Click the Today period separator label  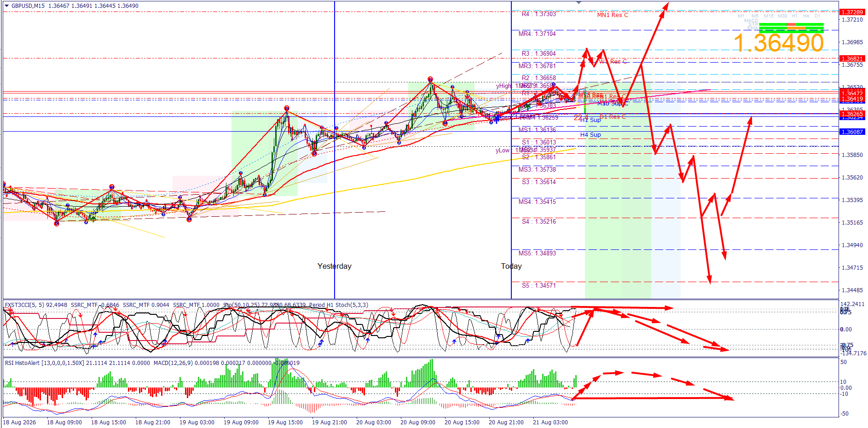click(511, 266)
